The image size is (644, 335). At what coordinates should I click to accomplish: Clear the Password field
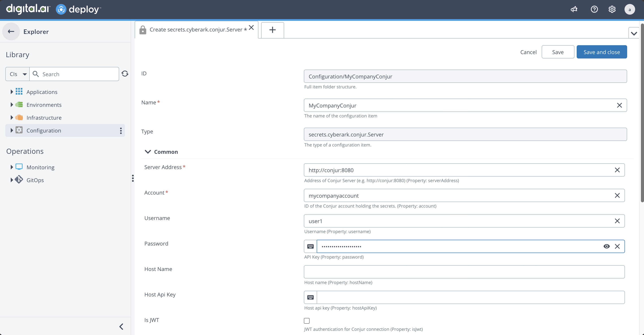(617, 246)
